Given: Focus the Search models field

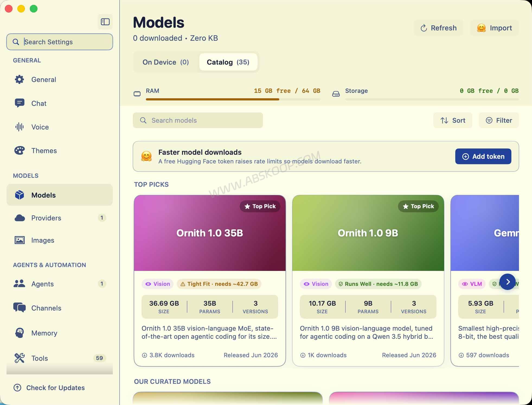Looking at the screenshot, I should 198,120.
